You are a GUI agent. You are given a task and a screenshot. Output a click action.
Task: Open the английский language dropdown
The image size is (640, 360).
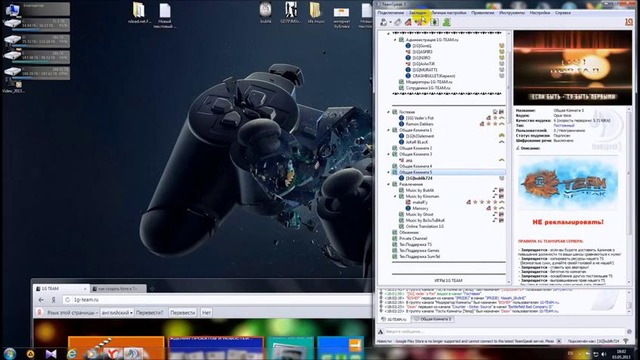point(117,313)
